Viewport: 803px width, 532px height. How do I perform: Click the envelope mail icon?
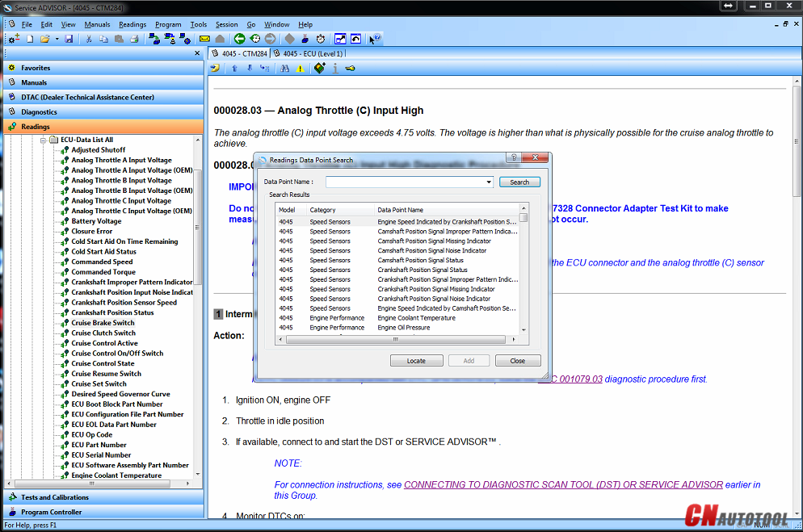tap(204, 39)
